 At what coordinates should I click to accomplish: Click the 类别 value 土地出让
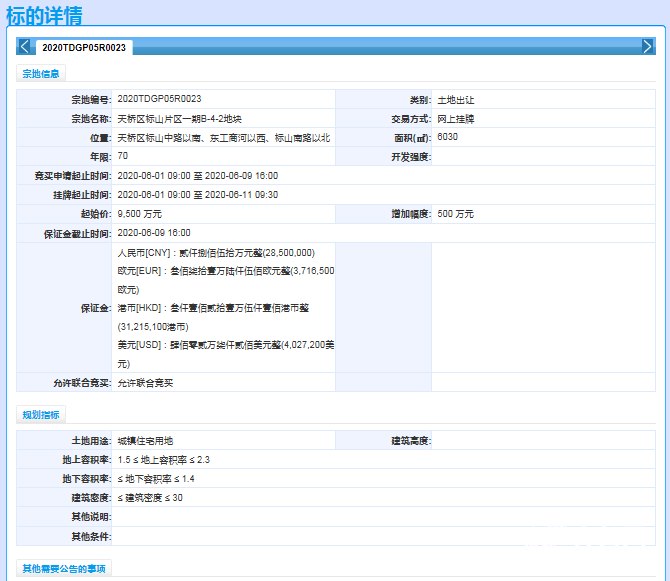click(x=455, y=99)
